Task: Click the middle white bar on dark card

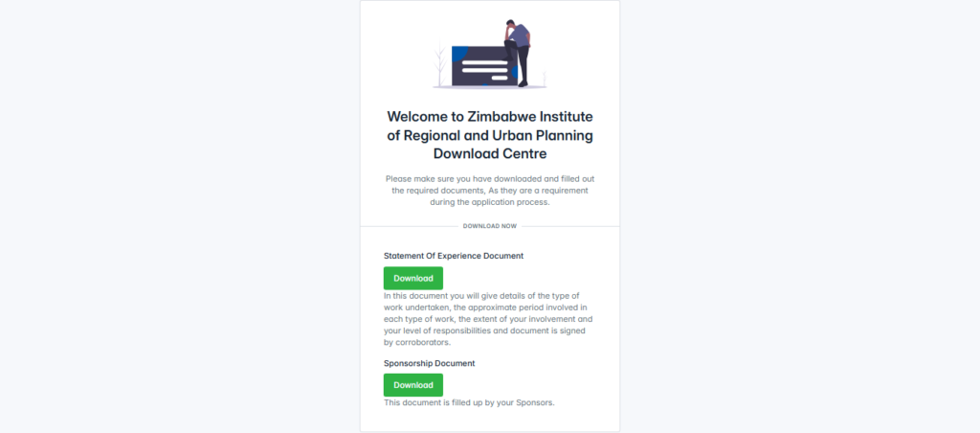Action: click(485, 70)
